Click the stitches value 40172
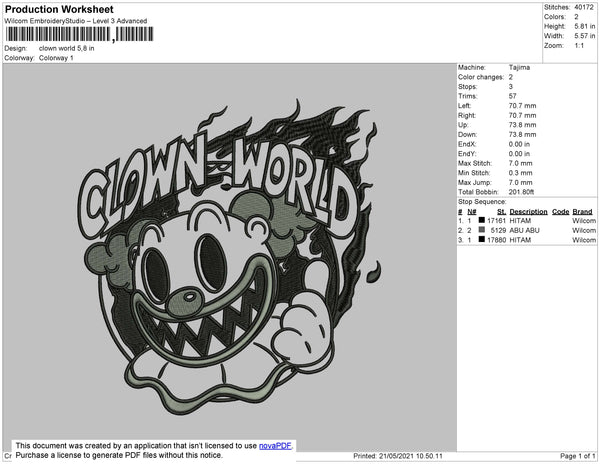The width and height of the screenshot is (600, 464). [x=584, y=7]
